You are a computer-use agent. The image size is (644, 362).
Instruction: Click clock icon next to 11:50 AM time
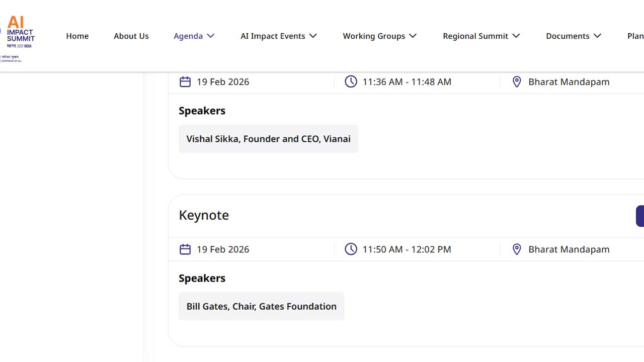click(x=351, y=249)
